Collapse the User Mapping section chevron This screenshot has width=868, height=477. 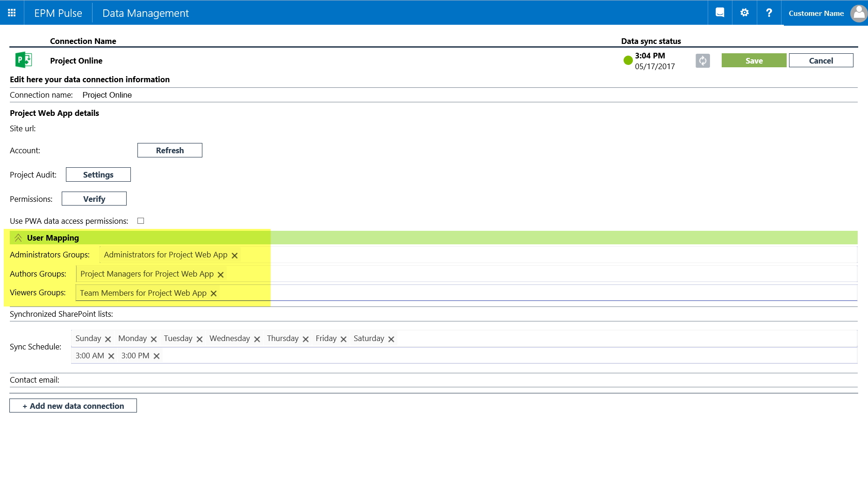coord(18,238)
